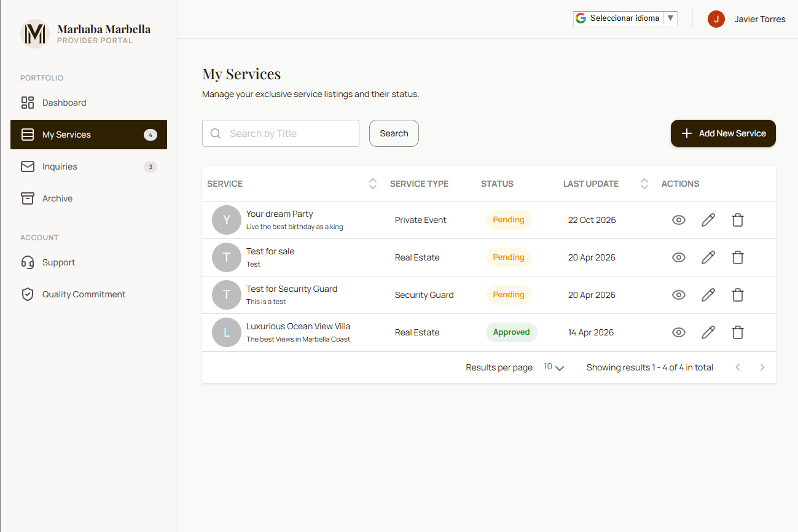Click the Luxurious Ocean View Villa title
Viewport: 798px width, 532px height.
[299, 326]
